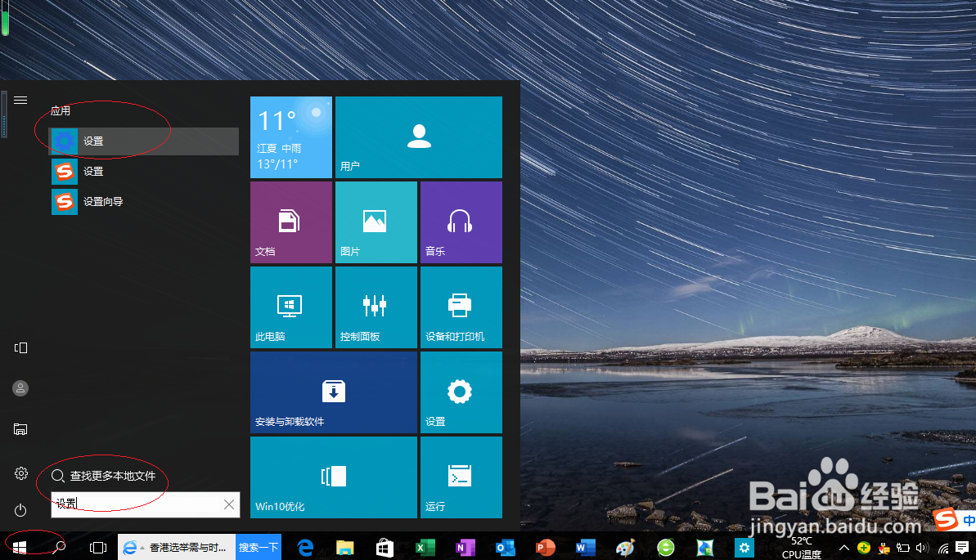Open the 设备和打印机 tile
This screenshot has width=976, height=560.
click(461, 307)
